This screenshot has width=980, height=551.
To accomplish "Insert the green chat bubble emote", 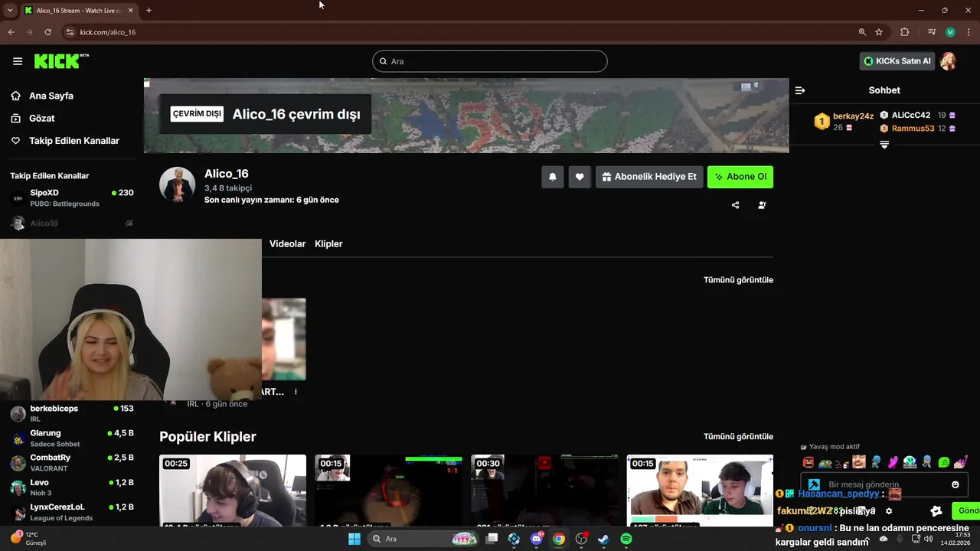I will [x=944, y=462].
